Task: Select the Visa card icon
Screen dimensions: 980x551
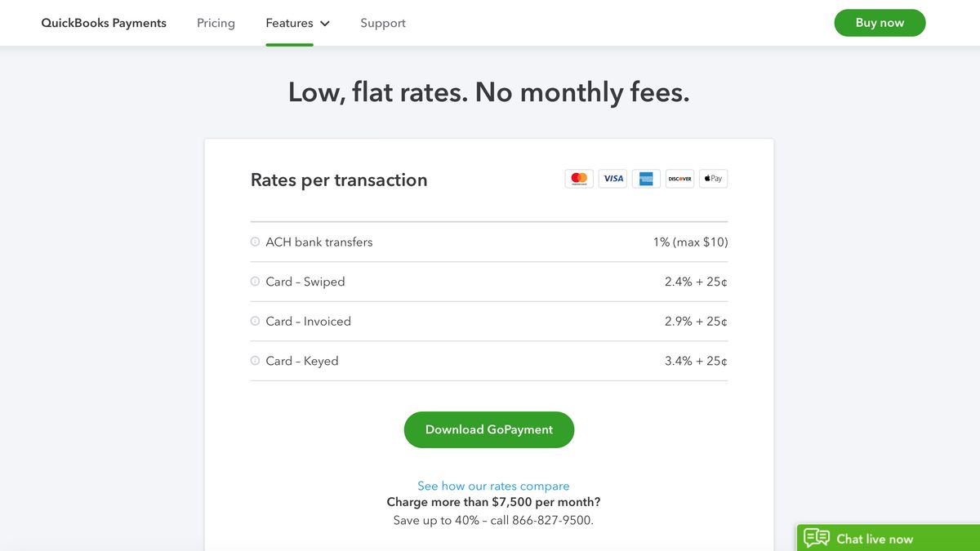Action: click(x=612, y=178)
